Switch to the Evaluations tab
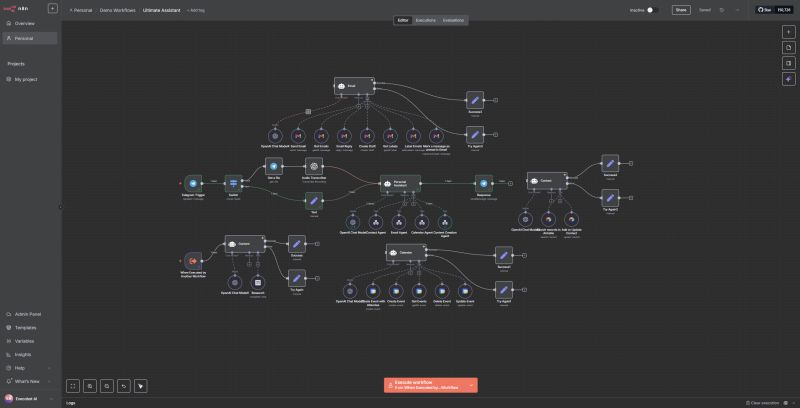Screen dimensions: 800x408 (453, 20)
